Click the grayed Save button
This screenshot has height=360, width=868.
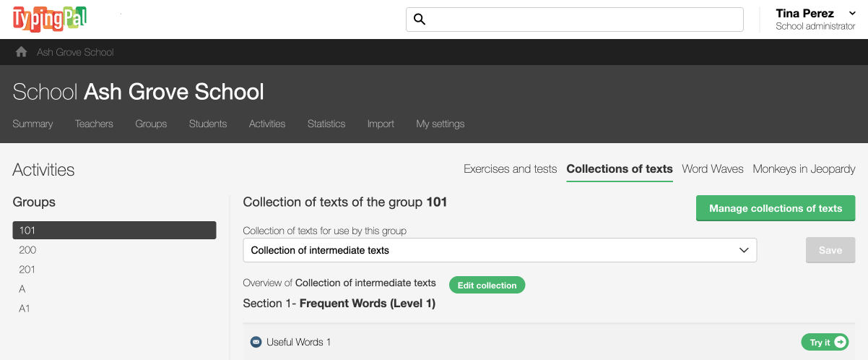click(x=830, y=250)
